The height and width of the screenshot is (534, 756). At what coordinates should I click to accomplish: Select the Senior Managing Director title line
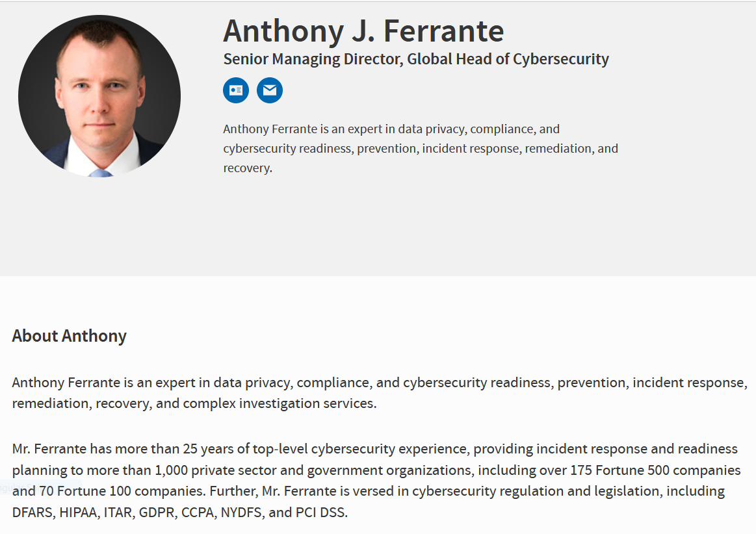pos(415,59)
